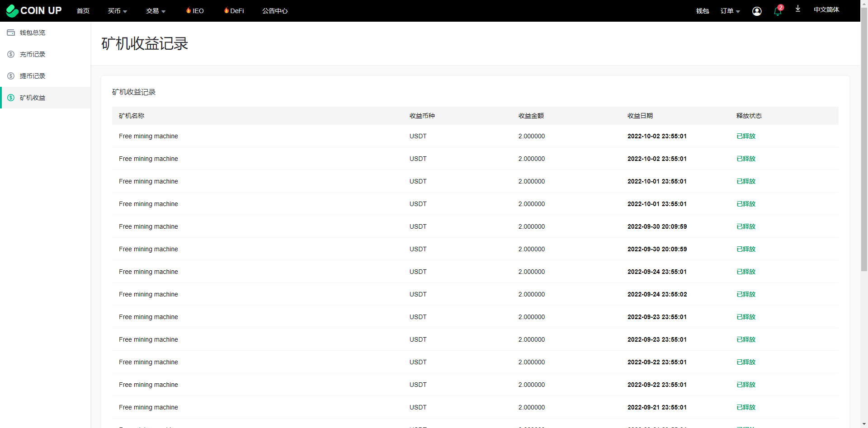Switch language via 中文简体
Image resolution: width=868 pixels, height=428 pixels.
[x=826, y=9]
